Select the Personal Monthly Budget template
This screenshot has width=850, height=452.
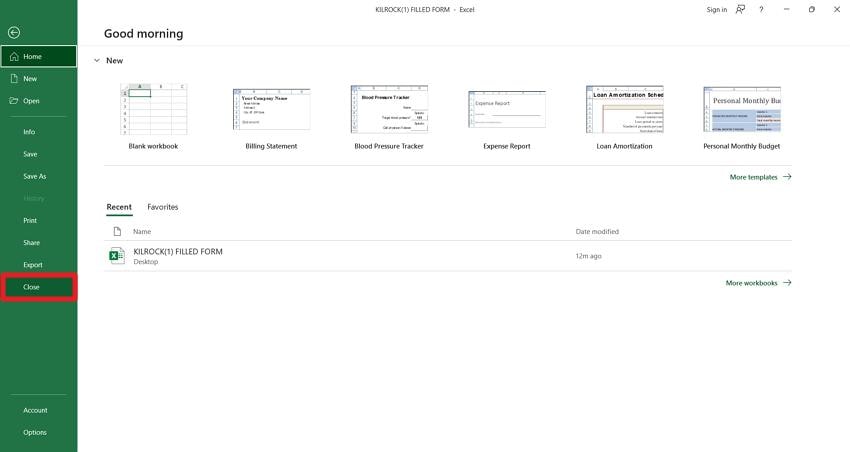[x=742, y=109]
